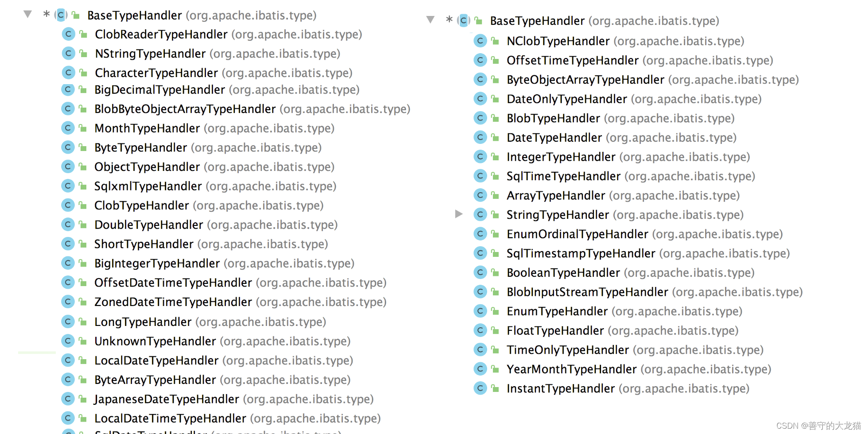Click the class icon next to CharacterTypeHandler
Image resolution: width=868 pixels, height=434 pixels.
(68, 72)
